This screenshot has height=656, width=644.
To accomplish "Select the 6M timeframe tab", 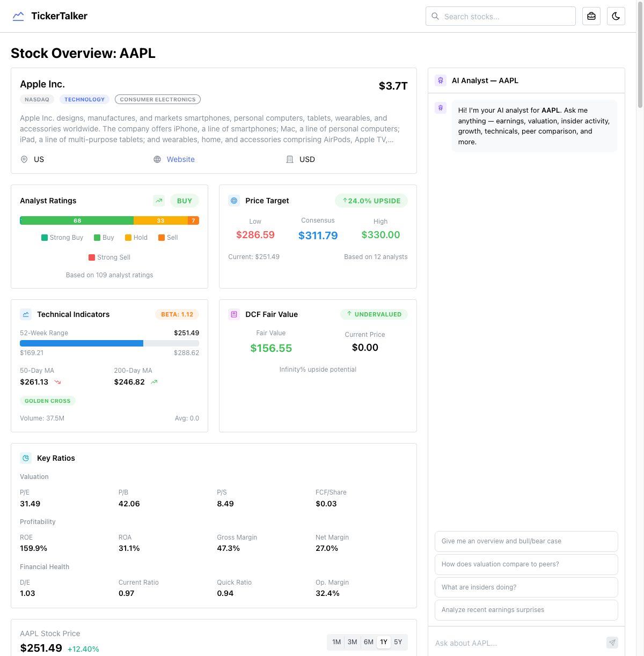I will [368, 642].
